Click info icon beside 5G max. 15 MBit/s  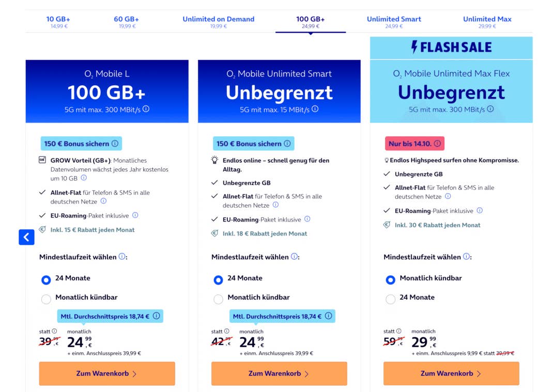click(315, 109)
